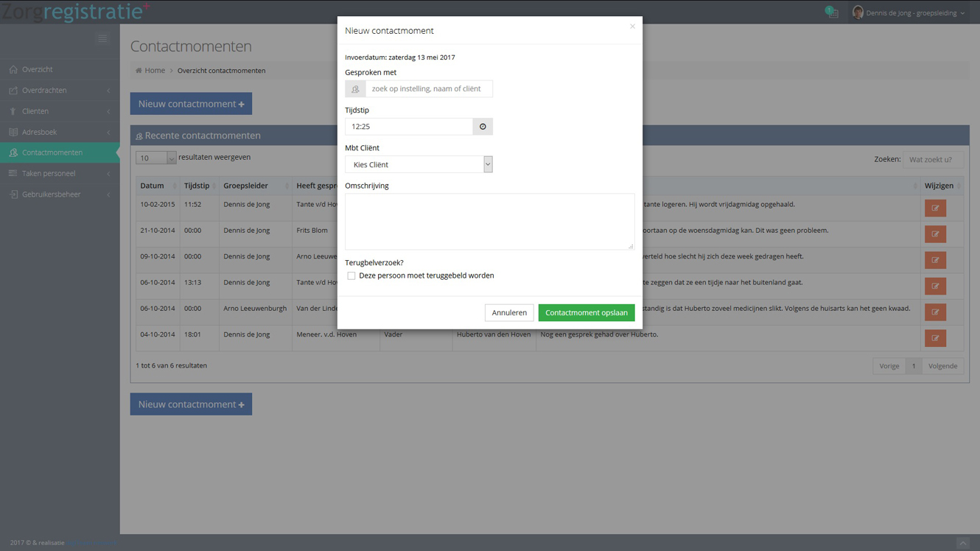Click the green Contactmoment opslaan button
The height and width of the screenshot is (551, 980).
click(x=587, y=312)
